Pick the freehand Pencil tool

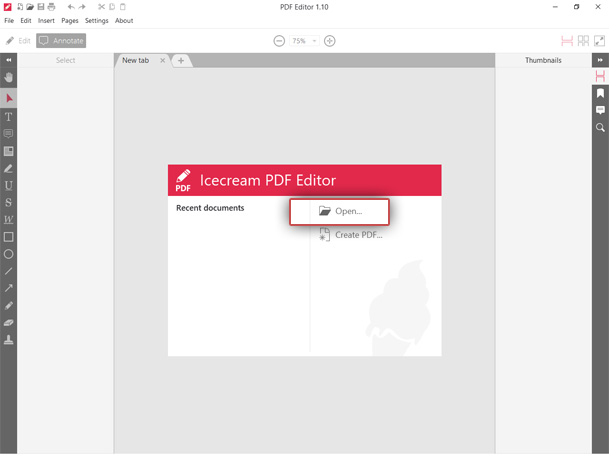pyautogui.click(x=9, y=306)
